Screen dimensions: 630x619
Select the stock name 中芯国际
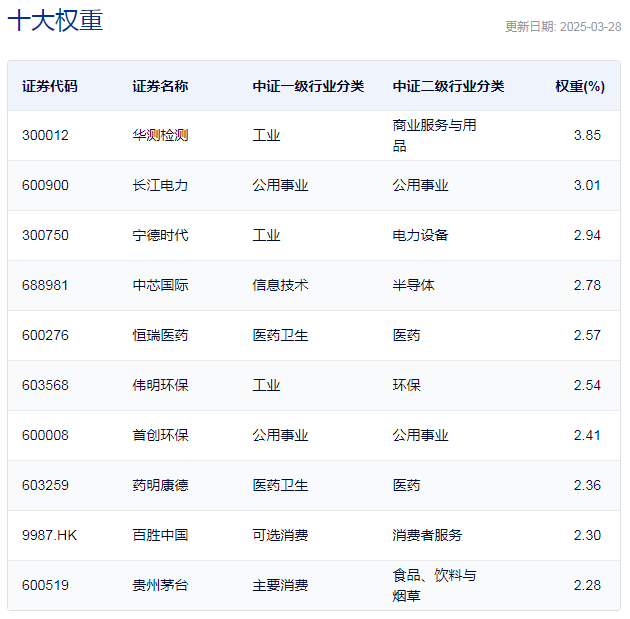click(x=160, y=285)
